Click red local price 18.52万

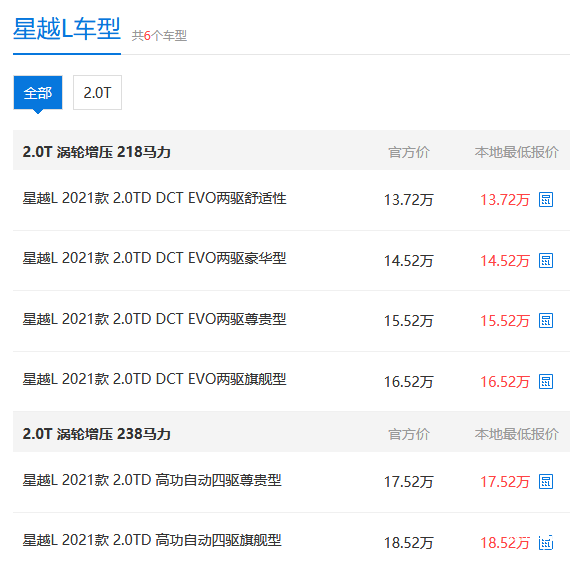[505, 543]
